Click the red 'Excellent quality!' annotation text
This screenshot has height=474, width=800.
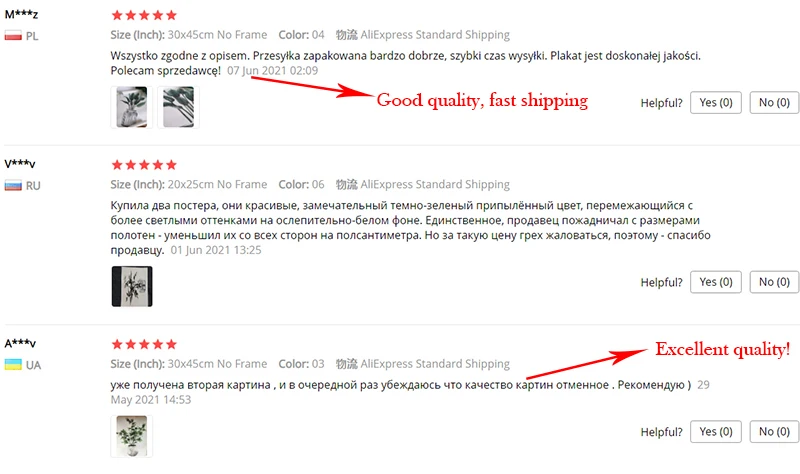[722, 350]
